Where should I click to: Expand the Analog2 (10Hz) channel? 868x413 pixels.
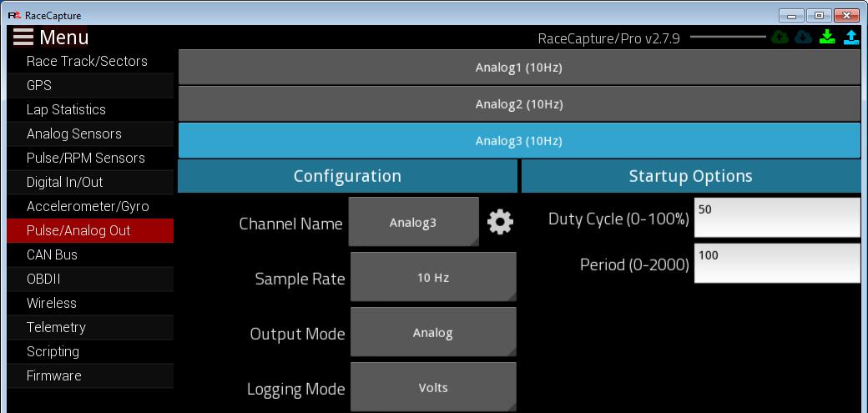click(519, 104)
